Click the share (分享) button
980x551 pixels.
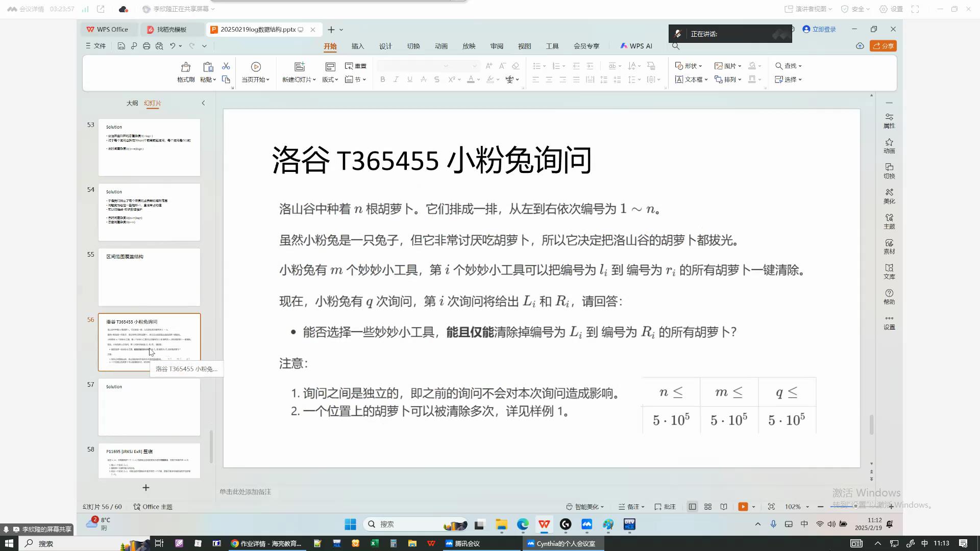883,46
